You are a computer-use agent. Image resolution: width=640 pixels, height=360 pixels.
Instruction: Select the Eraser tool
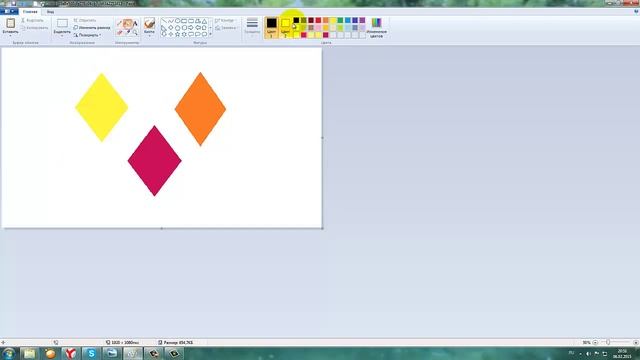[119, 32]
